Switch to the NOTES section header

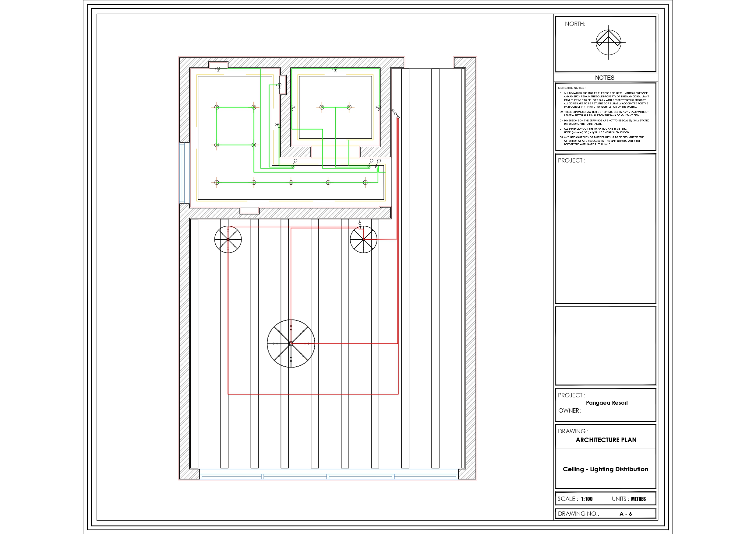point(605,78)
